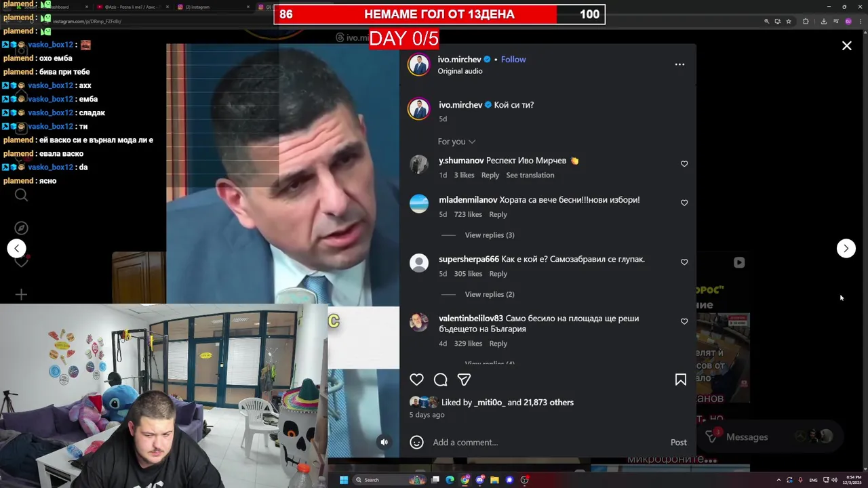Open OBS Studio from taskbar
The image size is (868, 488).
pos(524,480)
